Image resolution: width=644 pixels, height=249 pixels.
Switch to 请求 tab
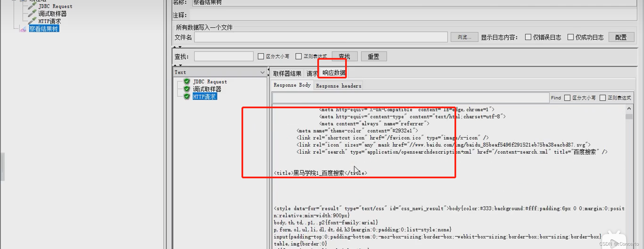[x=311, y=73]
